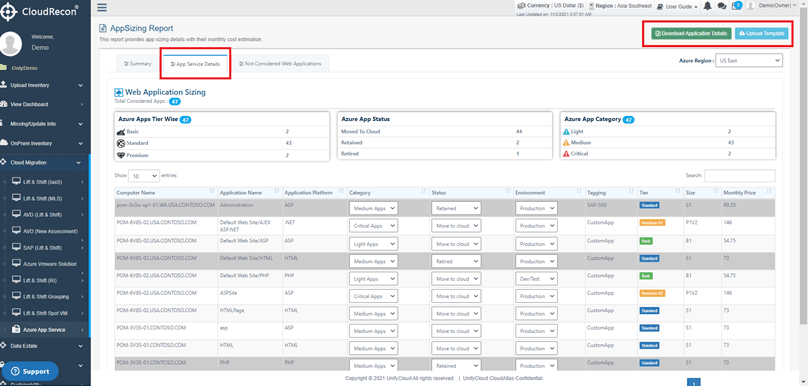Collapse Cloud Migration menu
Screen dimensions: 808x386
point(44,162)
